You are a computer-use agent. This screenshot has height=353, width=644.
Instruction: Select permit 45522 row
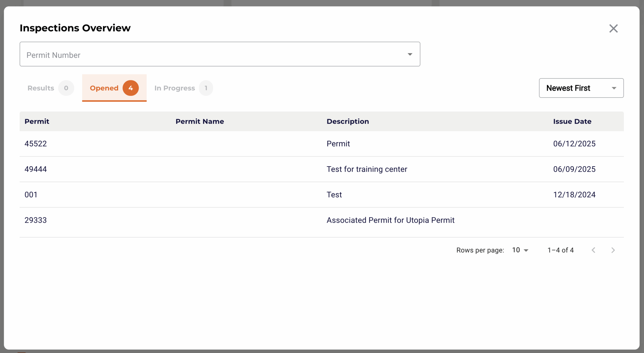click(321, 144)
